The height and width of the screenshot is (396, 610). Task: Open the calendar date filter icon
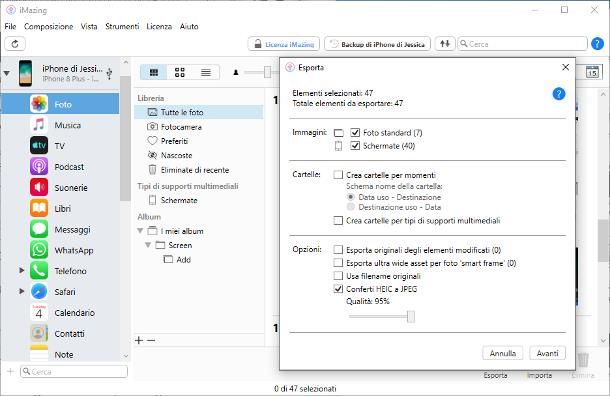(592, 72)
